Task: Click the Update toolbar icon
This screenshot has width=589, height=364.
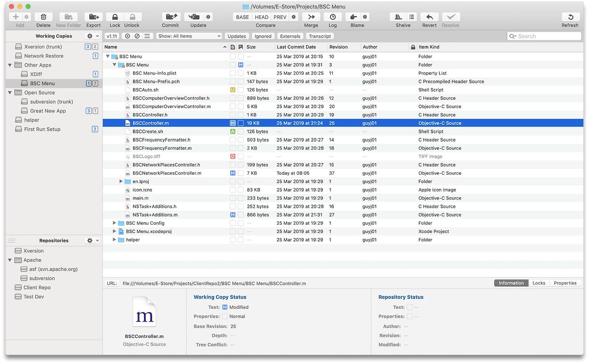Action: (x=195, y=17)
